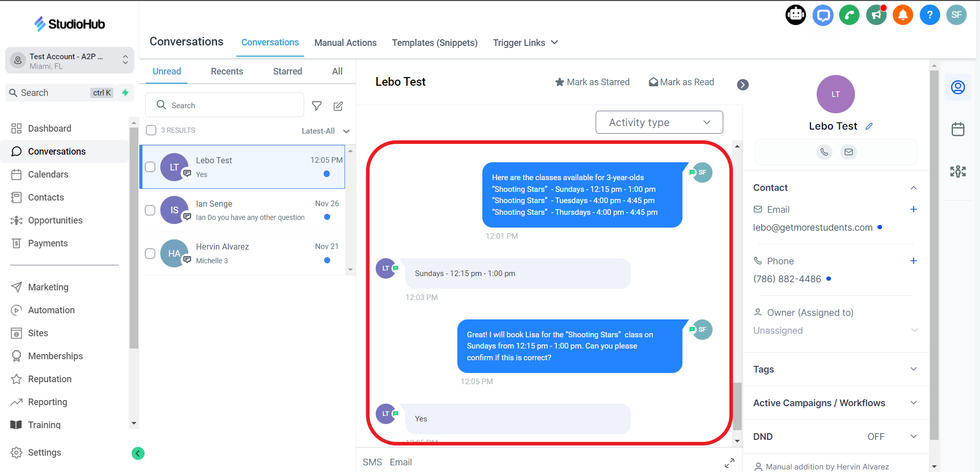Screen dimensions: 980x472
Task: Open the conversation filter funnel icon
Action: (317, 106)
